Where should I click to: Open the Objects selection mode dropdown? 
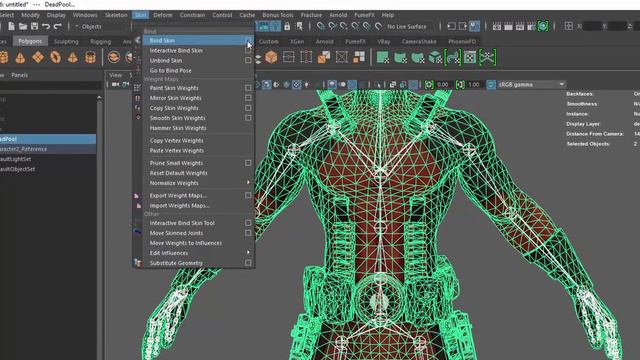pyautogui.click(x=100, y=27)
